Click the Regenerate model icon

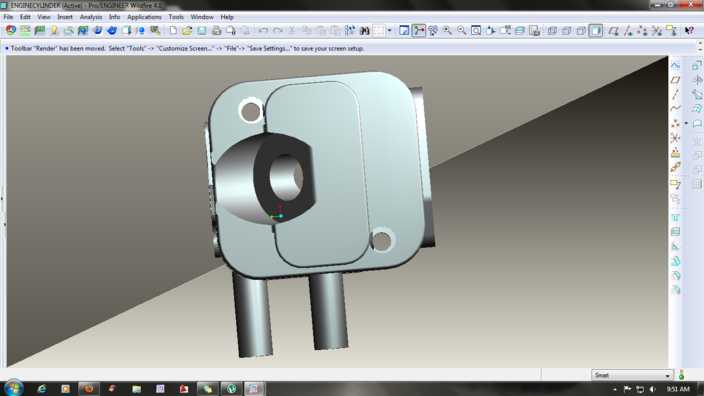tap(350, 31)
